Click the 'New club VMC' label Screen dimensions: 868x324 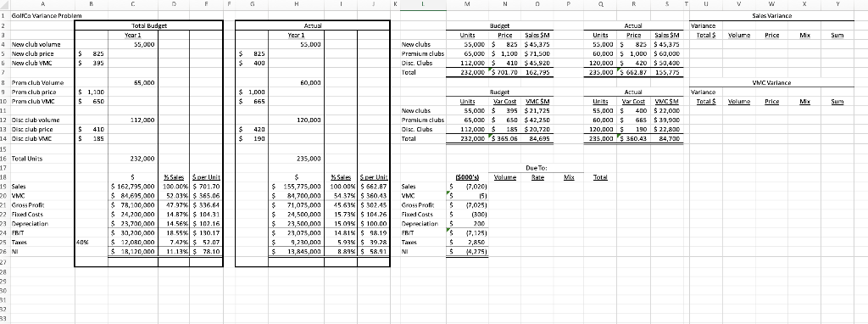point(33,63)
